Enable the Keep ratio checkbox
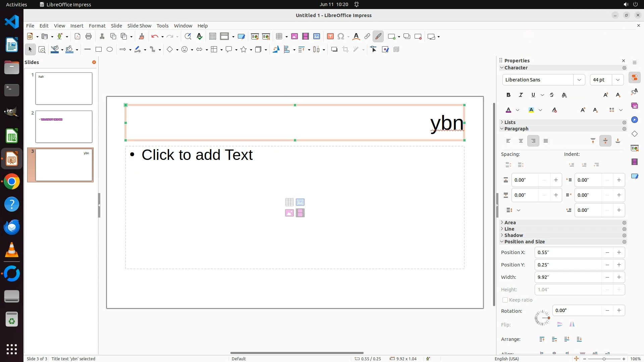Image resolution: width=644 pixels, height=362 pixels. coord(505,300)
